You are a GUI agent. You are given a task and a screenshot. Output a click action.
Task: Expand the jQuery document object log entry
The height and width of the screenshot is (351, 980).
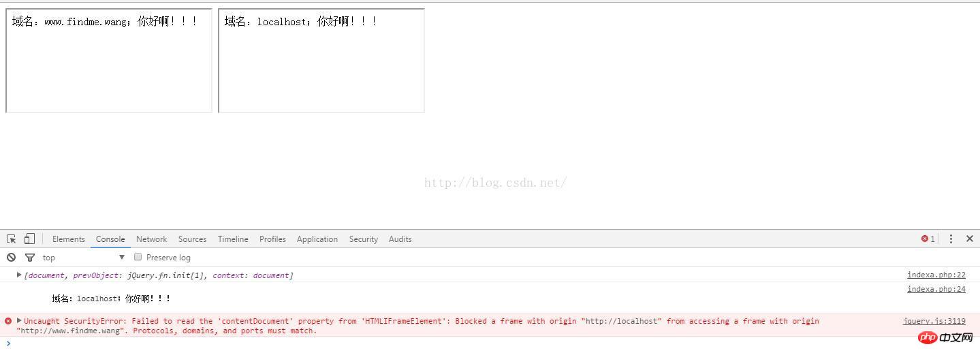click(x=19, y=275)
